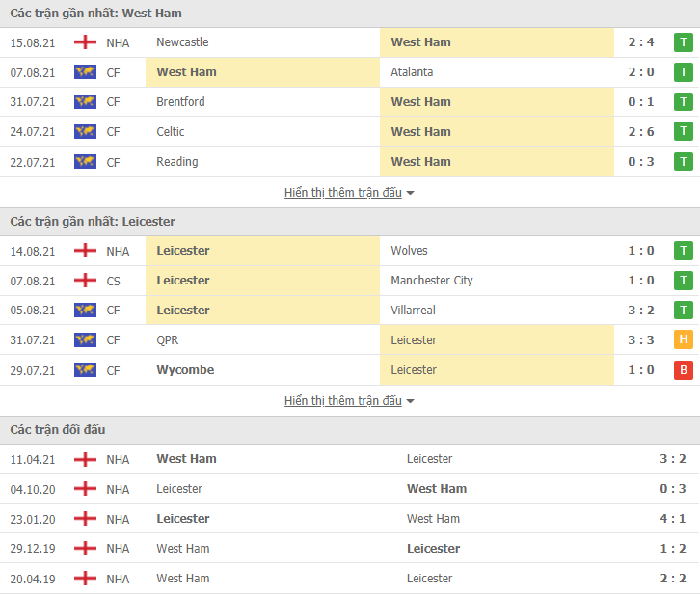This screenshot has width=700, height=595.
Task: Open the Newcastle team name link
Action: tap(182, 42)
